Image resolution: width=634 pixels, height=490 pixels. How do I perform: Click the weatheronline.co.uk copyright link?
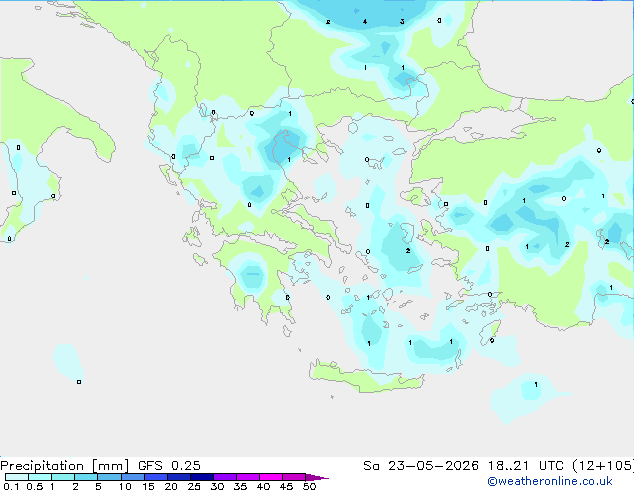coord(549,481)
